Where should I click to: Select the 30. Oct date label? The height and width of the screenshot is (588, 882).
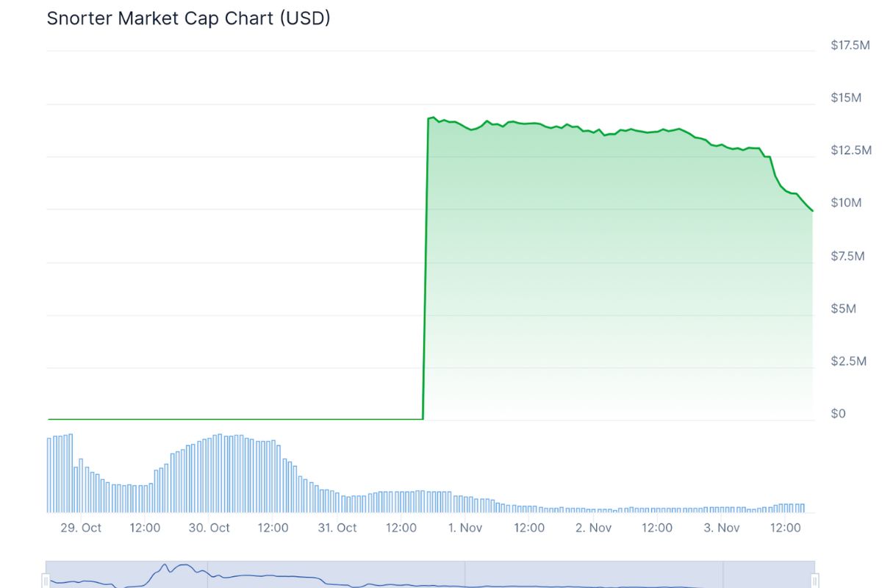[209, 528]
